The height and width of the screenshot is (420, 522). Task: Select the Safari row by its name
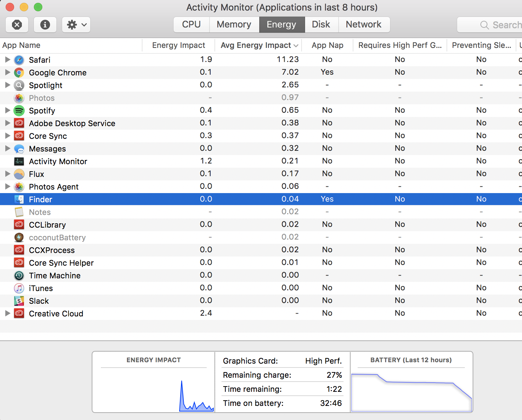point(40,60)
